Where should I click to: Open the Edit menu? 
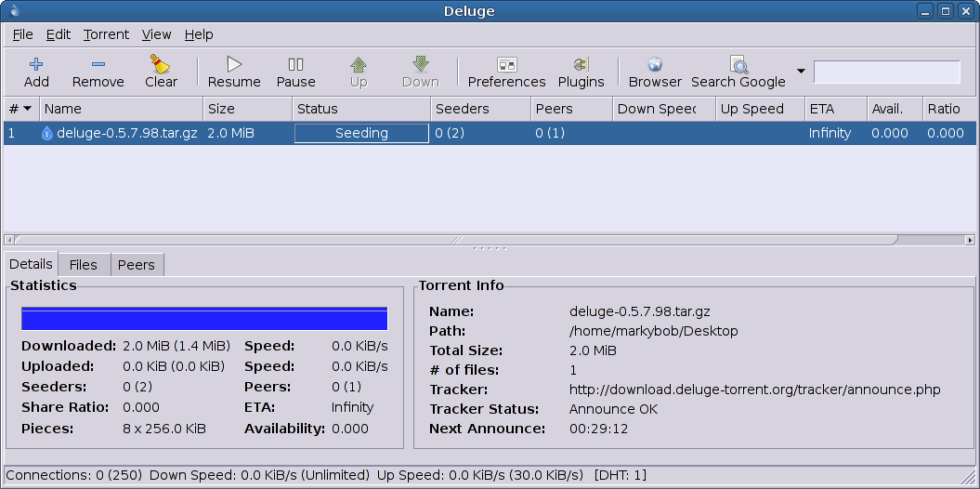59,34
